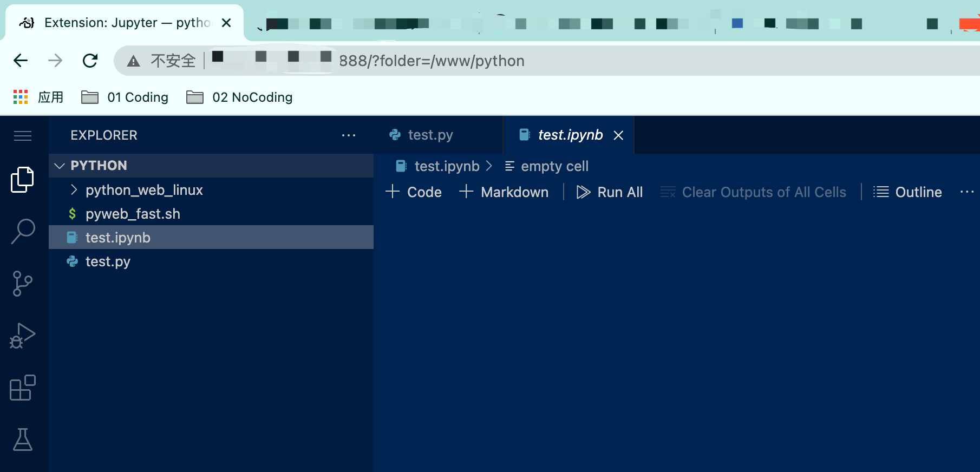Click the EXPLORER panel title

[104, 135]
